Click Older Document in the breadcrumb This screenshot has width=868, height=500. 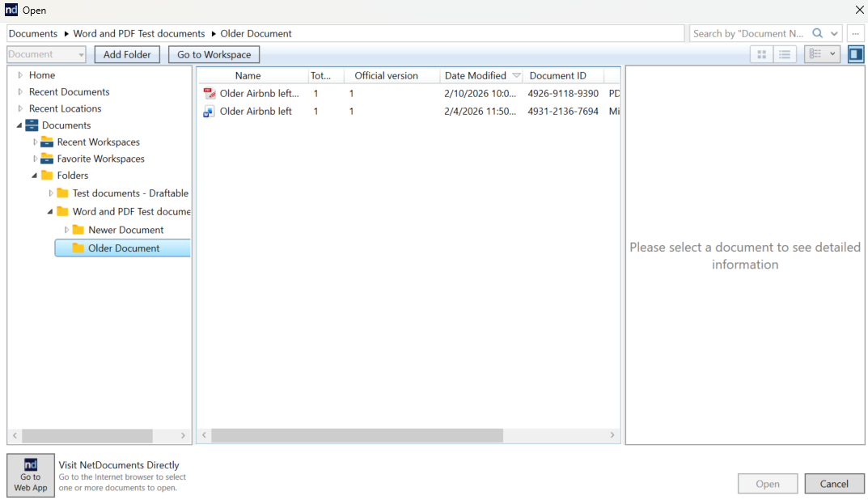[x=256, y=34]
